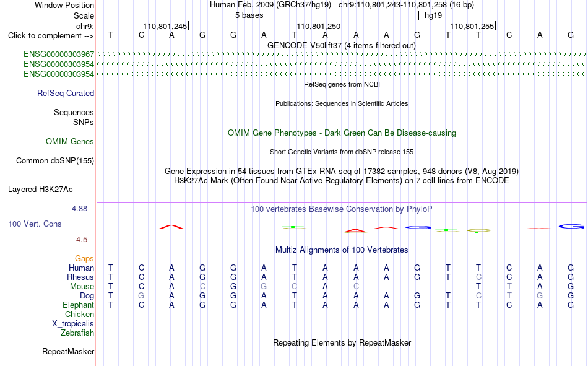
Task: Select the Zebrafish species row label
Action: (x=77, y=333)
